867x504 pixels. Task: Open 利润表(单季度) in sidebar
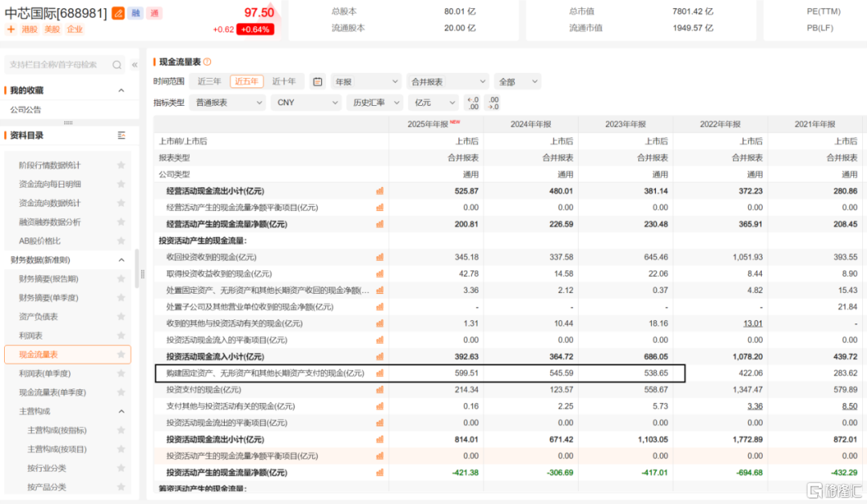click(x=45, y=373)
